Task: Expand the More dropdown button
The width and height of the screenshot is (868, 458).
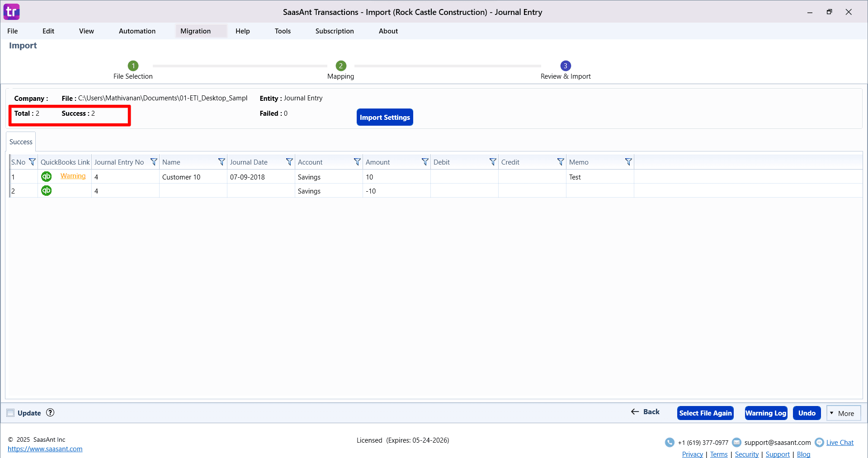Action: [x=844, y=413]
